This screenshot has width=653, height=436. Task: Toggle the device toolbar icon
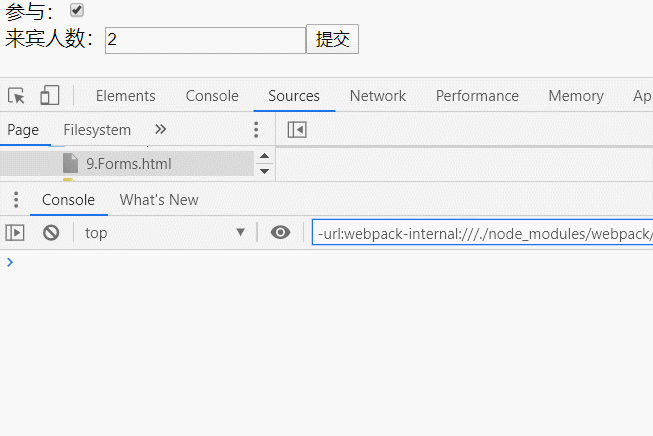pyautogui.click(x=50, y=95)
